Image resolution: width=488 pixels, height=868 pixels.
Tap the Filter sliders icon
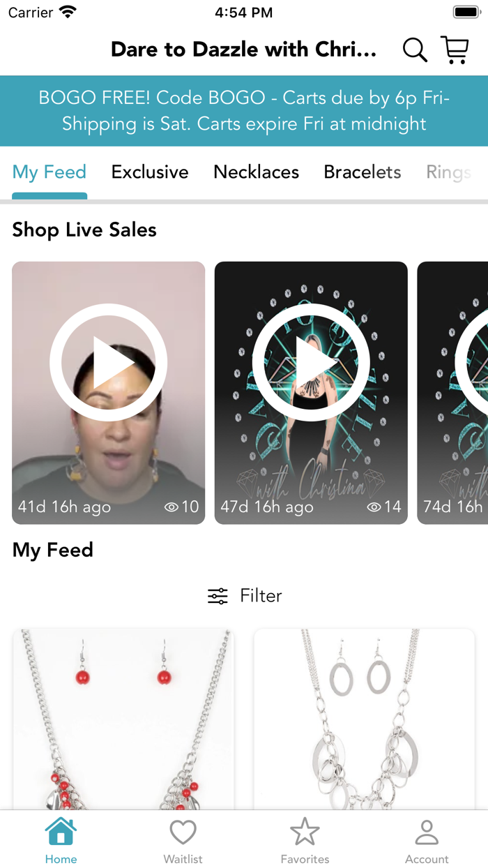pyautogui.click(x=217, y=595)
